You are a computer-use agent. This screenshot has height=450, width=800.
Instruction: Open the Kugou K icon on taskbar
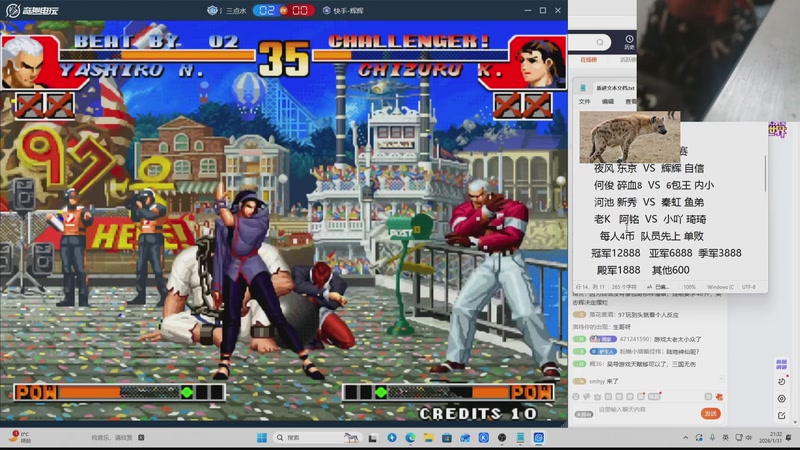[484, 438]
